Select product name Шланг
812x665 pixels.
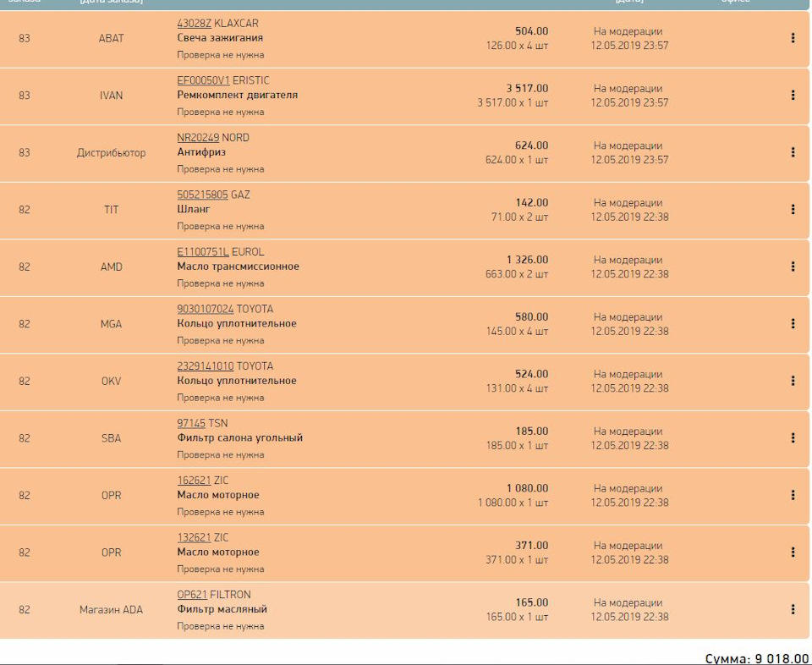[x=194, y=209]
